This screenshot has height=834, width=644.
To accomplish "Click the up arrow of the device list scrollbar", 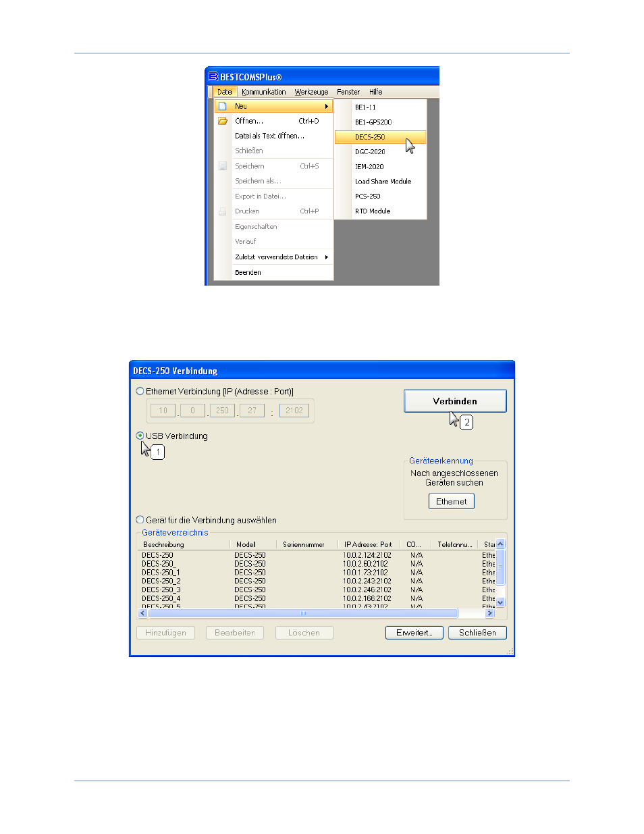I will 500,544.
